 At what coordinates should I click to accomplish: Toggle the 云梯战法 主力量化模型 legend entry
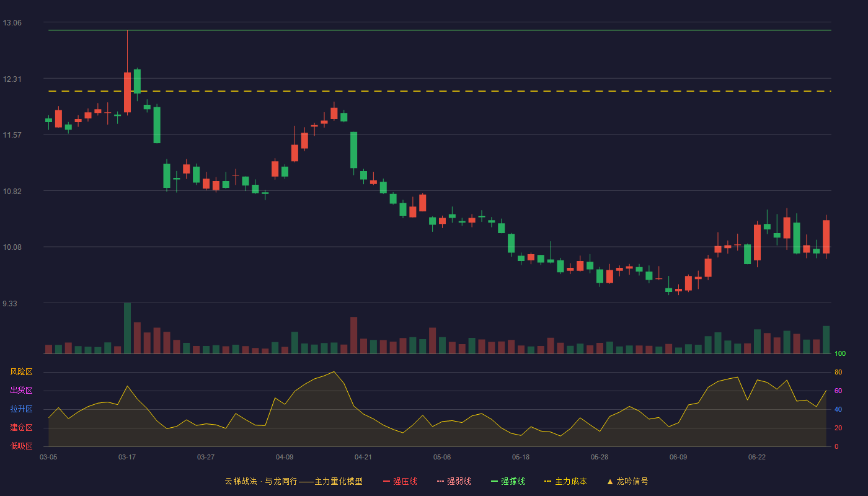coord(293,481)
